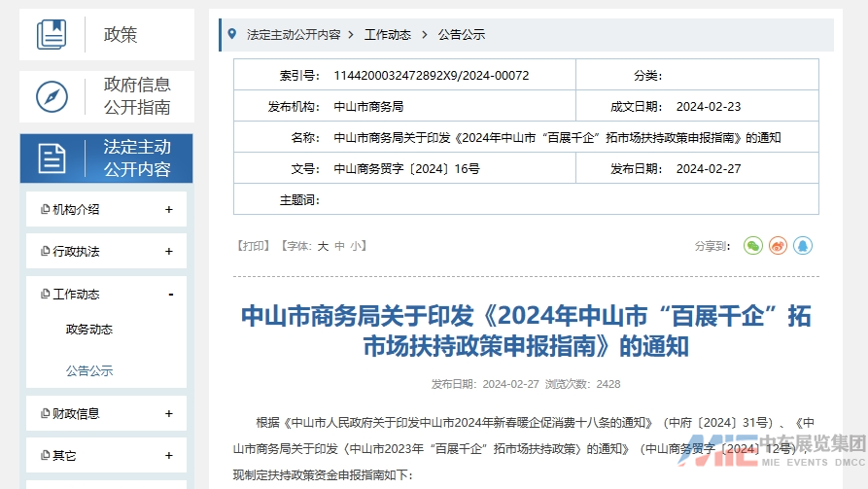
Task: Expand the 机构介绍 section
Action: [169, 209]
